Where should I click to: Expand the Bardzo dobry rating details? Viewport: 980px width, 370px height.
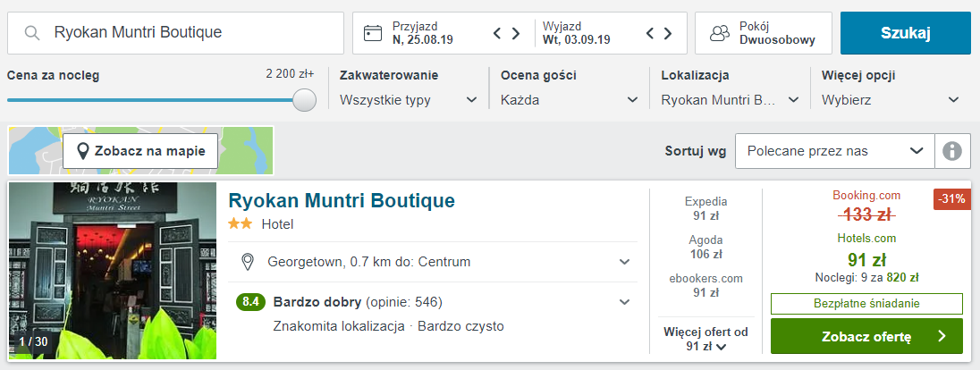(x=624, y=302)
